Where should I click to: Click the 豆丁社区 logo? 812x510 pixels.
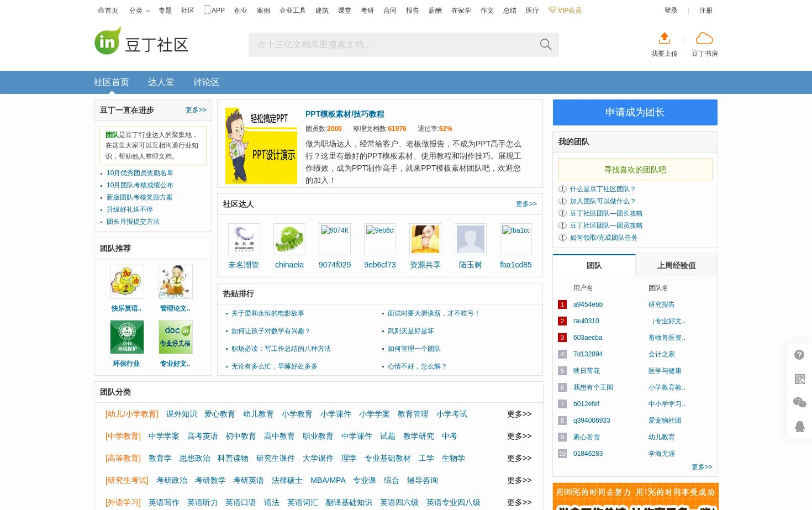[x=141, y=41]
